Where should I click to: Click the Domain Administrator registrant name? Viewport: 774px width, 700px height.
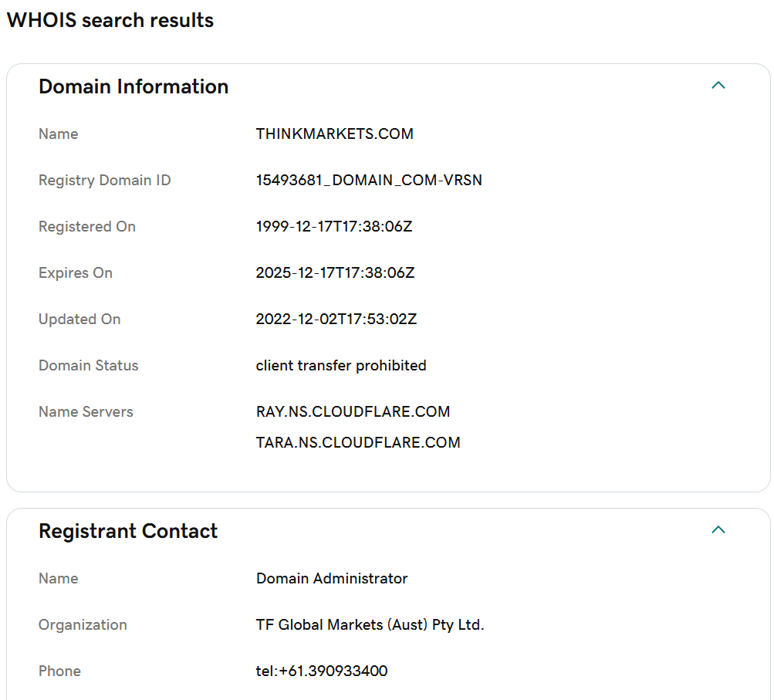click(x=332, y=579)
